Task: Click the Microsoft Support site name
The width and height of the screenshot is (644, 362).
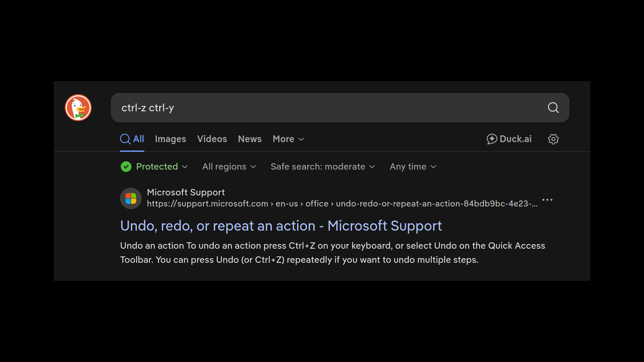Action: [186, 192]
